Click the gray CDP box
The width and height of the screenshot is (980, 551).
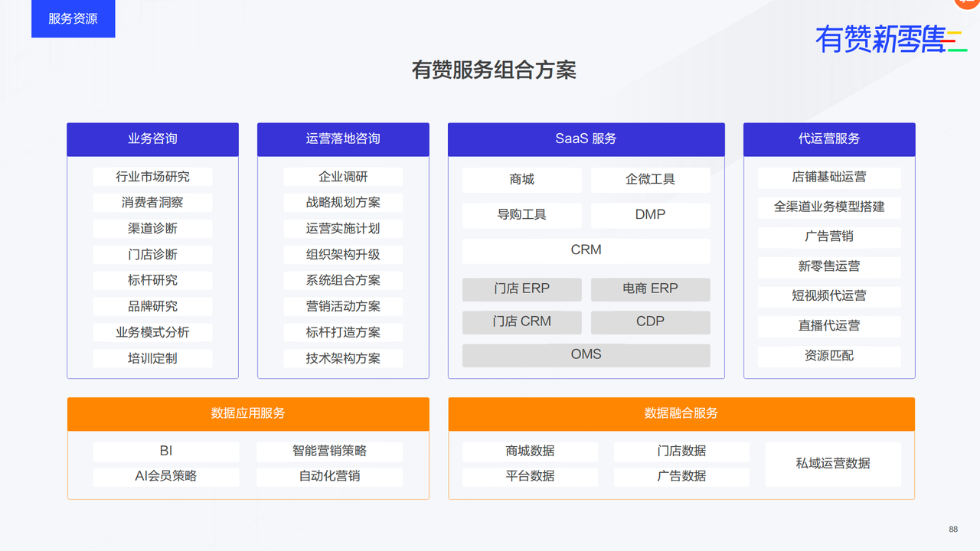(650, 322)
